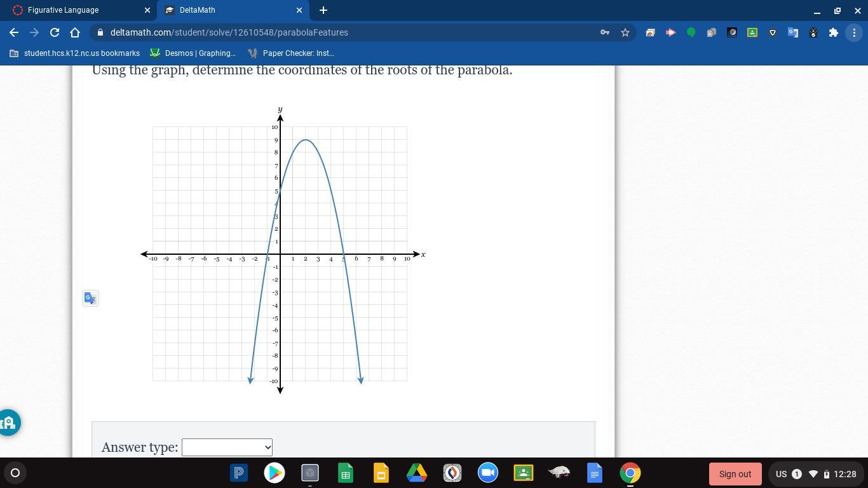Click the US keyboard input indicator
Viewport: 868px width, 488px height.
[x=782, y=474]
